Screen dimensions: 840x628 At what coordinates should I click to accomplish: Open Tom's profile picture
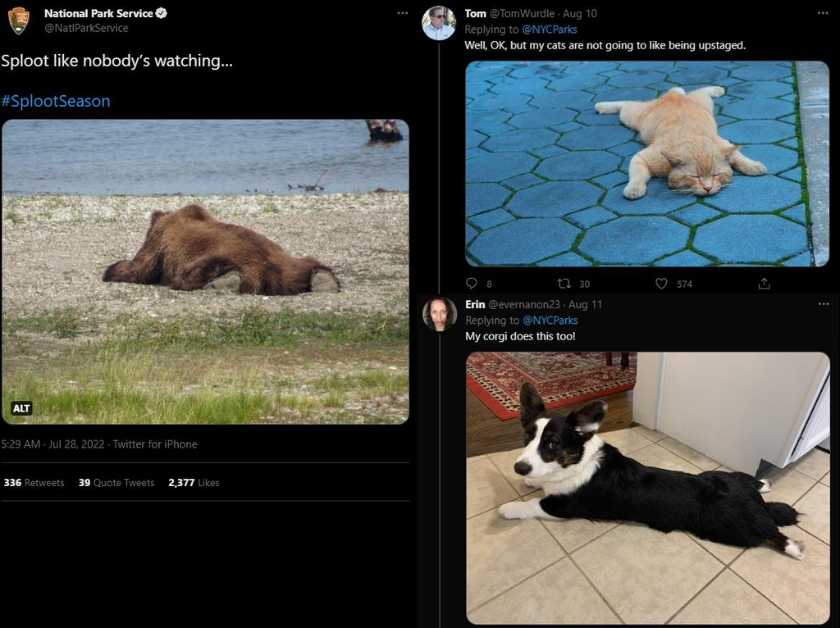pyautogui.click(x=439, y=23)
